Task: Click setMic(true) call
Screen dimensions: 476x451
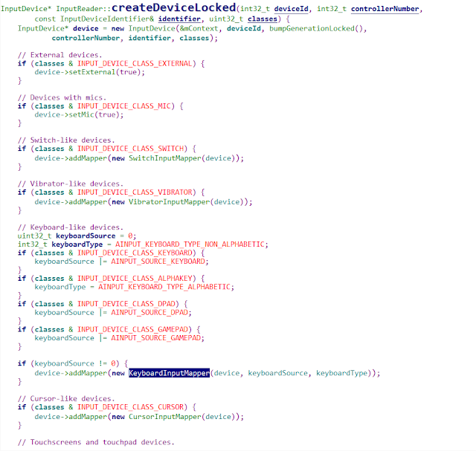Action: coord(94,114)
